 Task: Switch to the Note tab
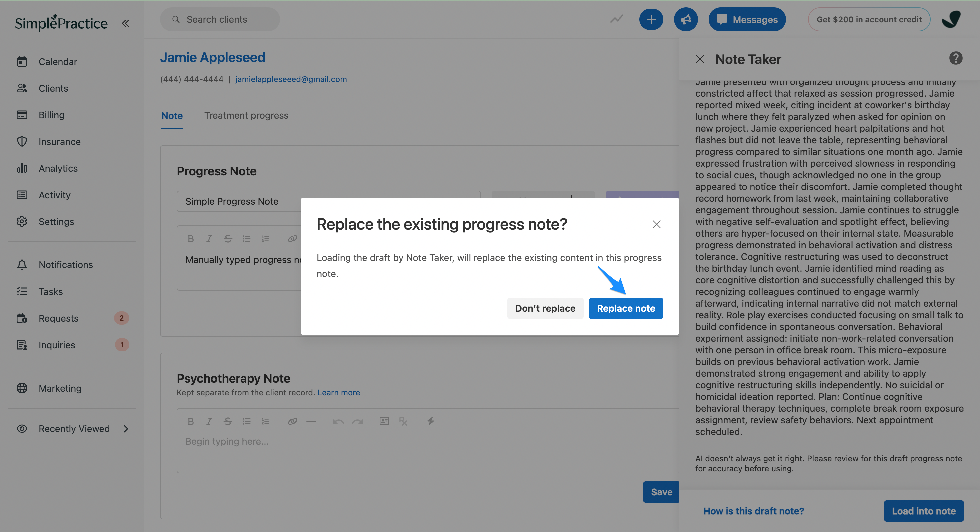[x=172, y=116]
